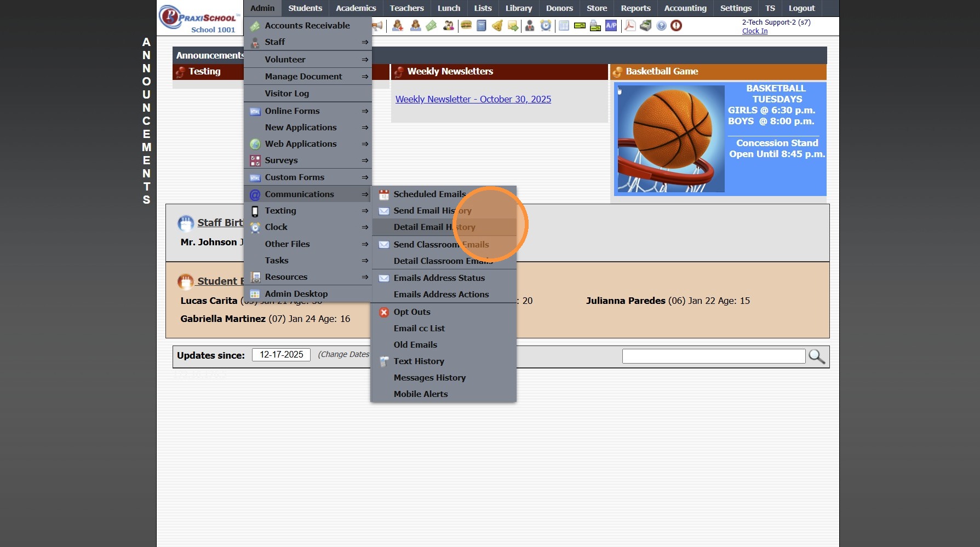980x547 pixels.
Task: Select Accounts Receivable in the Admin menu
Action: (x=308, y=26)
